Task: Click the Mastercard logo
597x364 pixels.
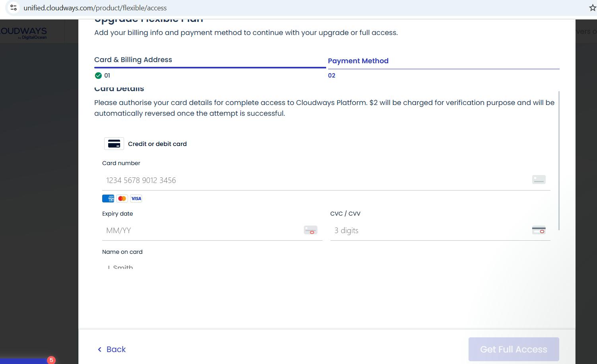Action: click(122, 199)
